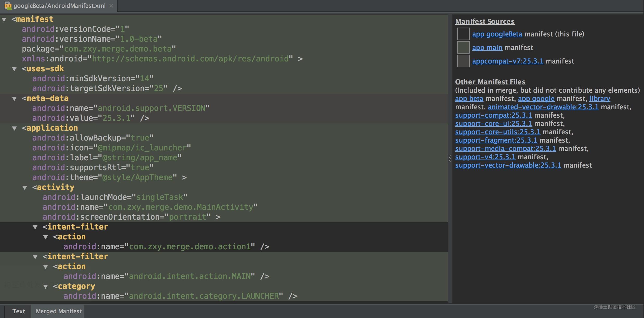The width and height of the screenshot is (644, 318).
Task: Switch to the Text tab
Action: [x=19, y=311]
